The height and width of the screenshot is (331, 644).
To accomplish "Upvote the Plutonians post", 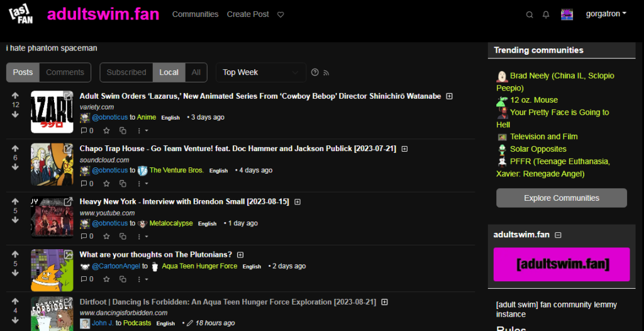I will tap(15, 254).
